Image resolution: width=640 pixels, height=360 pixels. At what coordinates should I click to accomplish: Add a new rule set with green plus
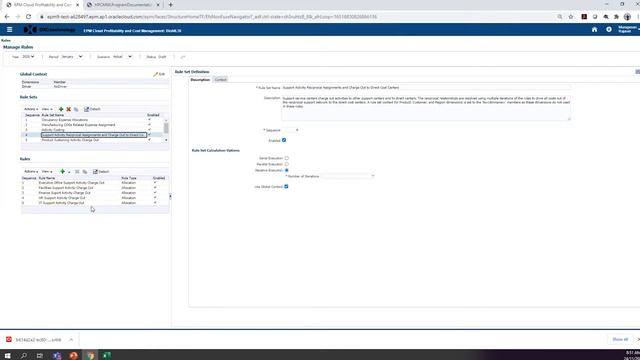point(61,109)
